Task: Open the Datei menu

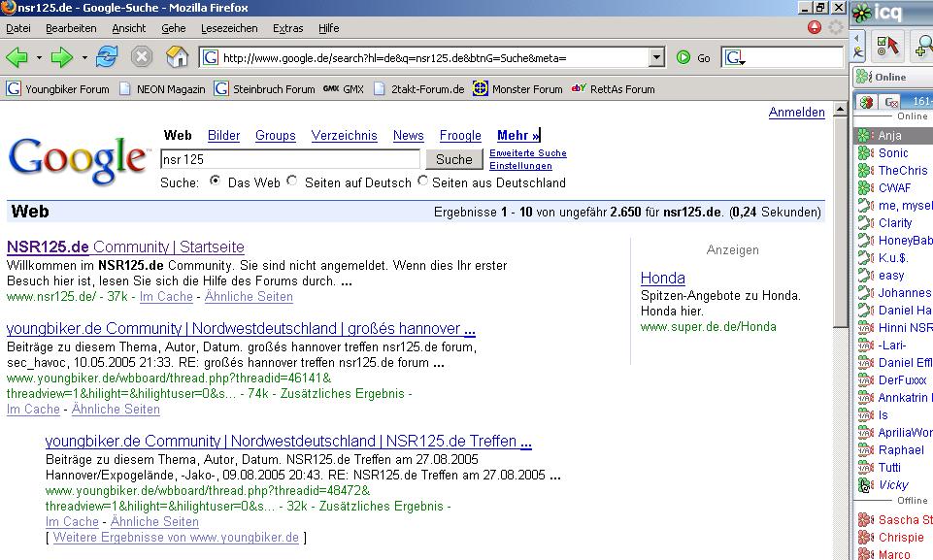Action: point(18,28)
